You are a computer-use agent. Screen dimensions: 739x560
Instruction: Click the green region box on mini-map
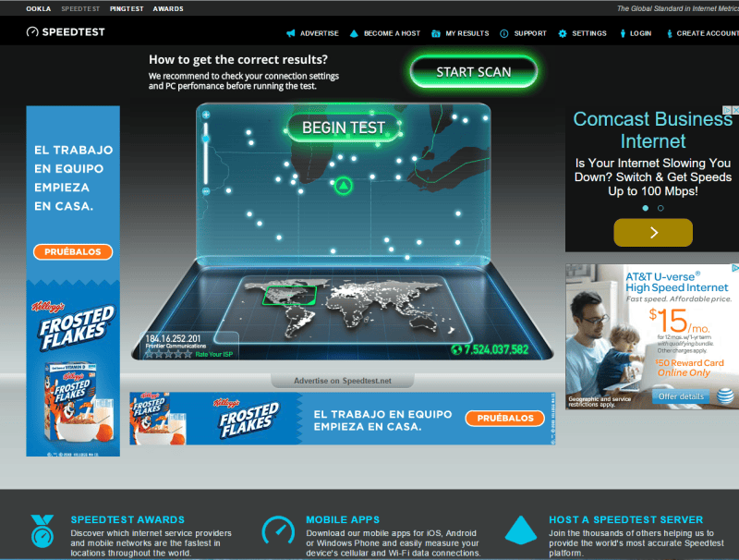click(289, 296)
